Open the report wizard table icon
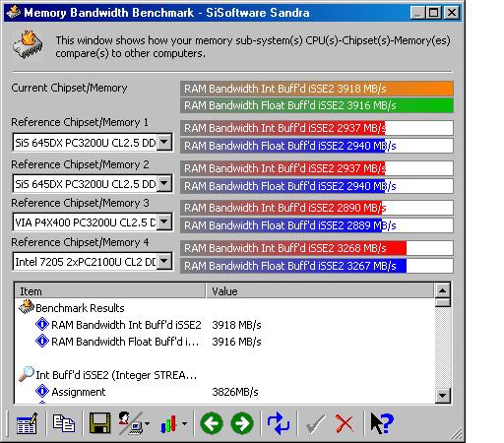504x443 pixels. [x=27, y=423]
